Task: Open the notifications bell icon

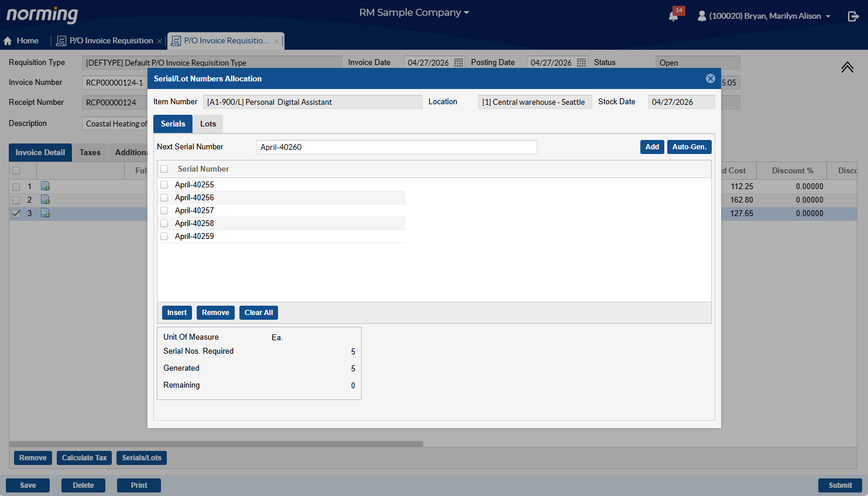Action: tap(674, 16)
